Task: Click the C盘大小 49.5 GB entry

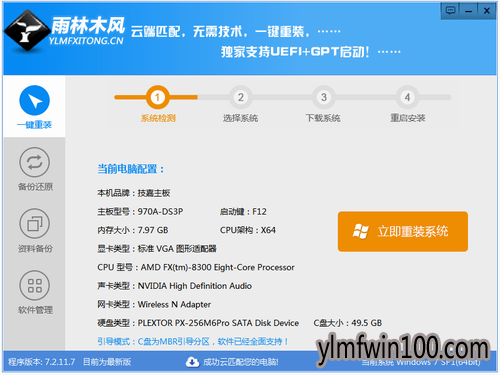Action: 348,323
